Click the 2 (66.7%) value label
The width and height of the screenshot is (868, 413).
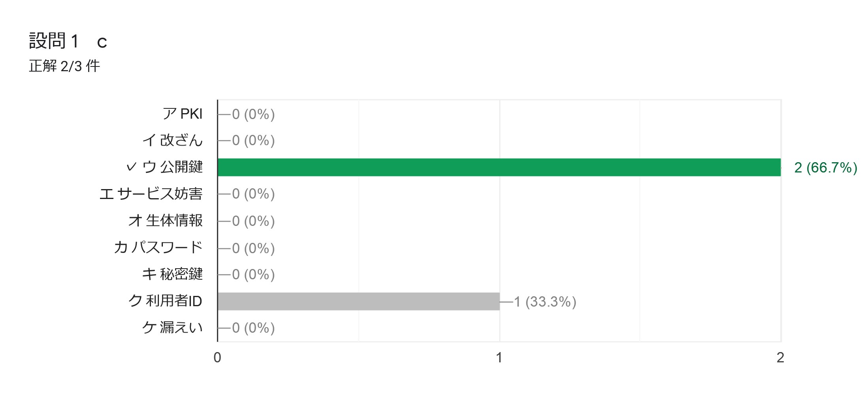point(826,168)
